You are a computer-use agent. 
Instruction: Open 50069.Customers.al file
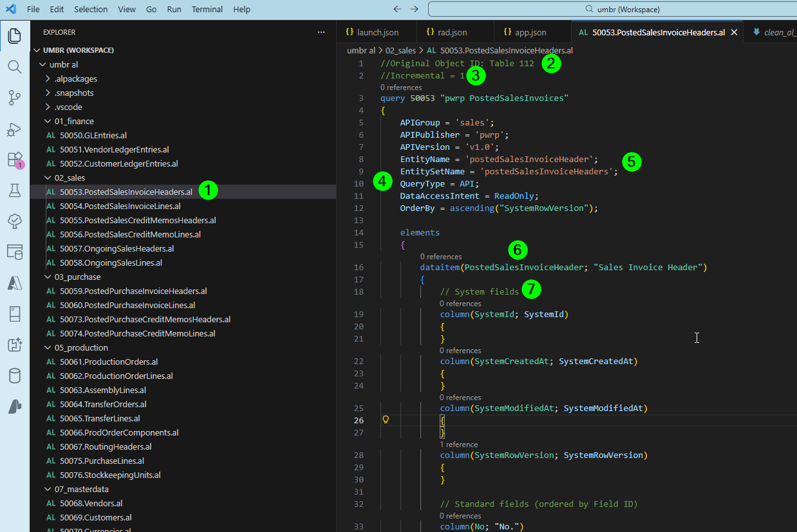[x=183, y=517]
